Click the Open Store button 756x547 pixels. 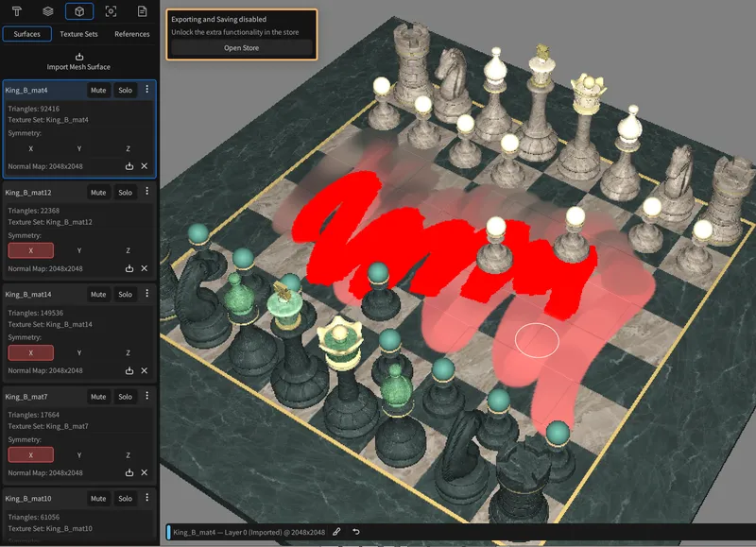[241, 48]
